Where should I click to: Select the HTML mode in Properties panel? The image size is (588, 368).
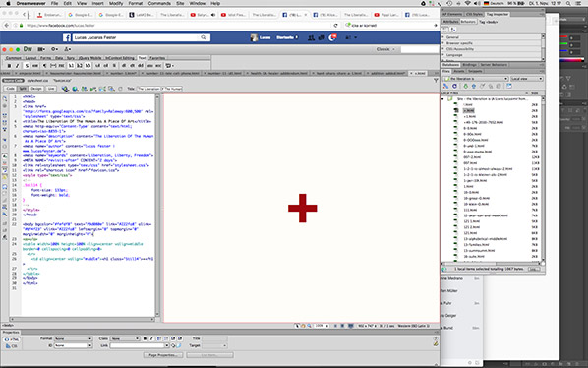(x=12, y=339)
